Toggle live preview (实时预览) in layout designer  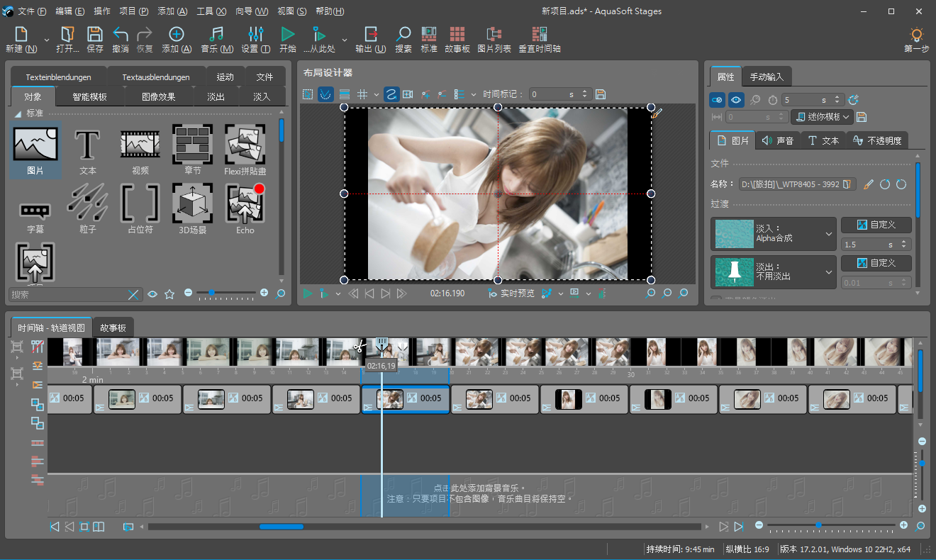click(x=512, y=293)
